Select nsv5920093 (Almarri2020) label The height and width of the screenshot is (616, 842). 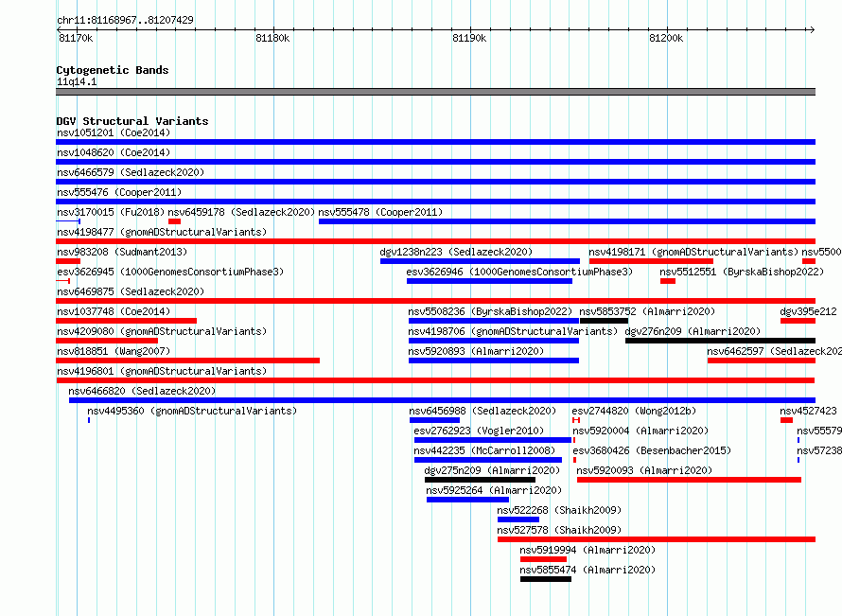[644, 470]
